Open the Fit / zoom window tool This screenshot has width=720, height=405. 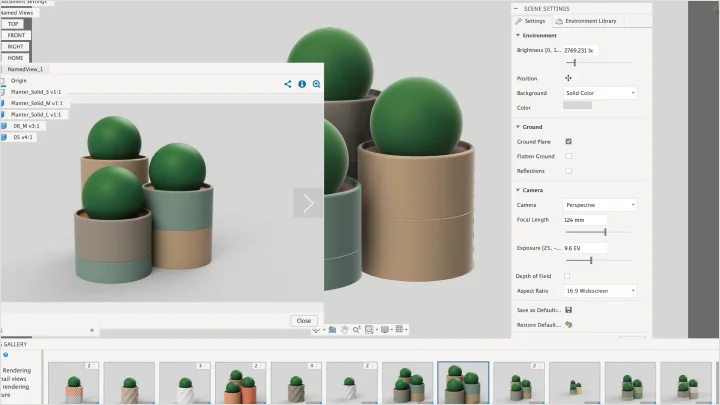click(x=369, y=329)
